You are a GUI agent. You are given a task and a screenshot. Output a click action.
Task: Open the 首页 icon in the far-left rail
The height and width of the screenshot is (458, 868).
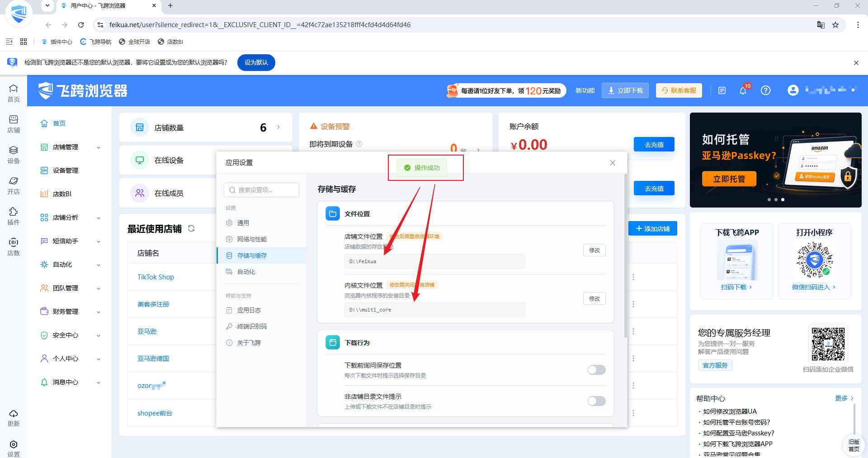pos(14,93)
